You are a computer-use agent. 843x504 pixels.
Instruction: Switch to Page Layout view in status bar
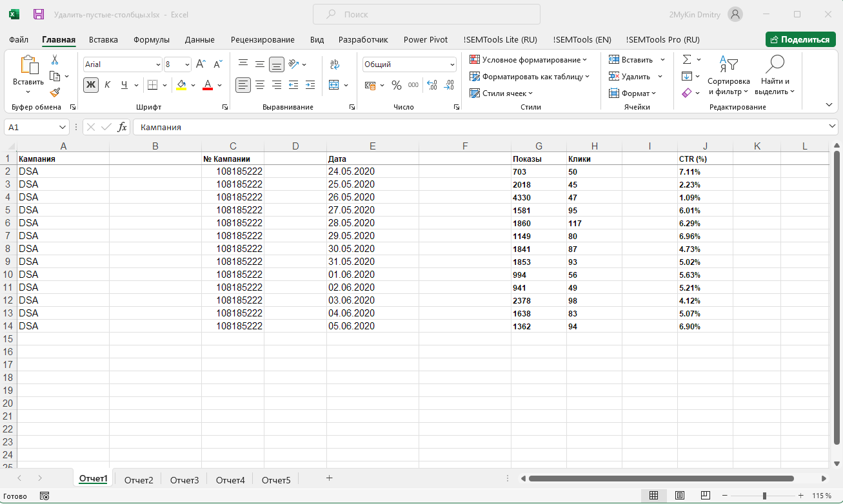click(679, 496)
